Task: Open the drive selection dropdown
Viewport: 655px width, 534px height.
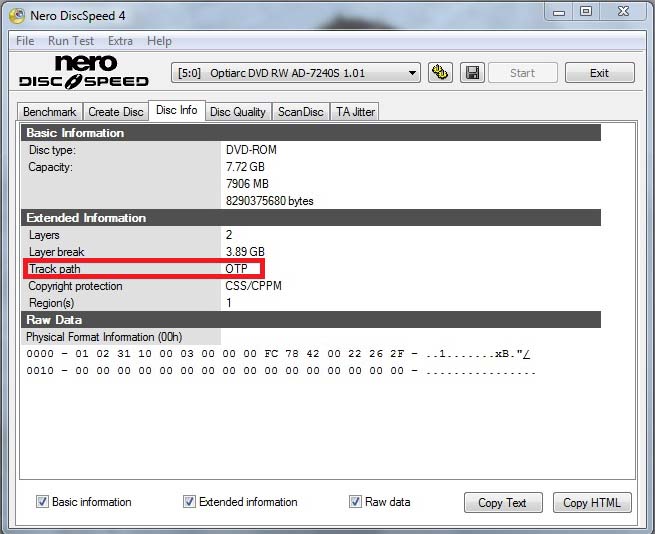Action: point(296,73)
